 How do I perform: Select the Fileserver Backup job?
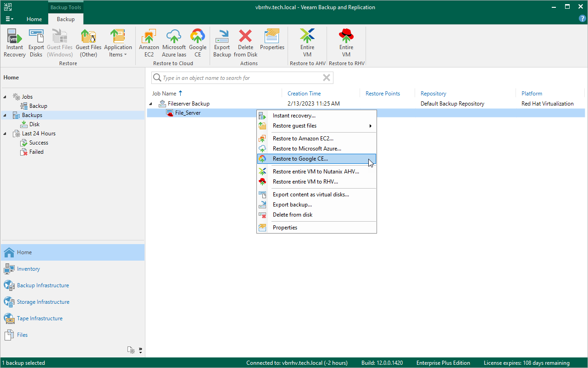click(x=189, y=104)
